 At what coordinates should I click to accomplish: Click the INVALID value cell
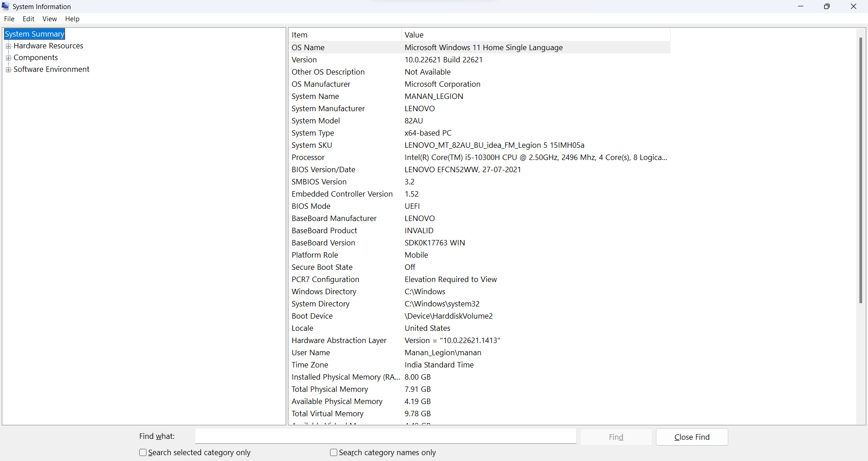pyautogui.click(x=419, y=230)
